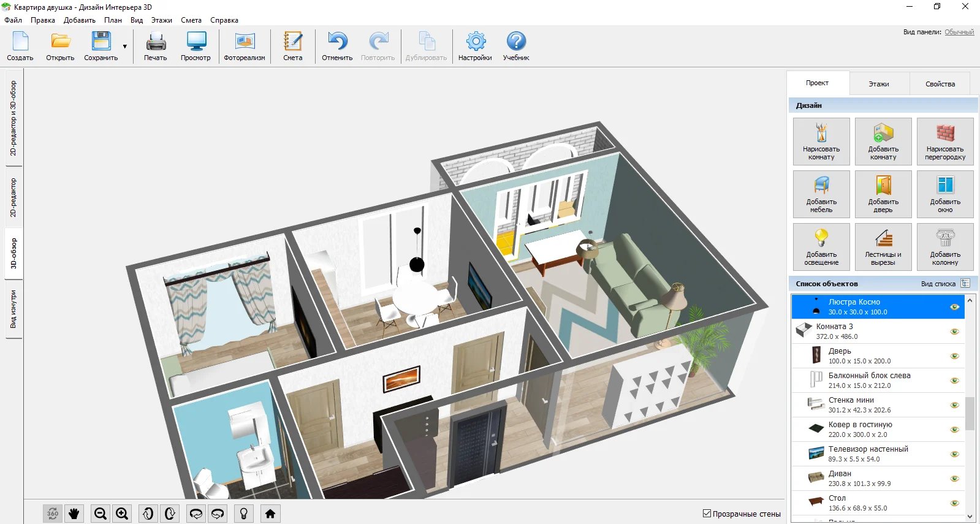The width and height of the screenshot is (980, 524).
Task: Select the hand pan tool
Action: 74,514
